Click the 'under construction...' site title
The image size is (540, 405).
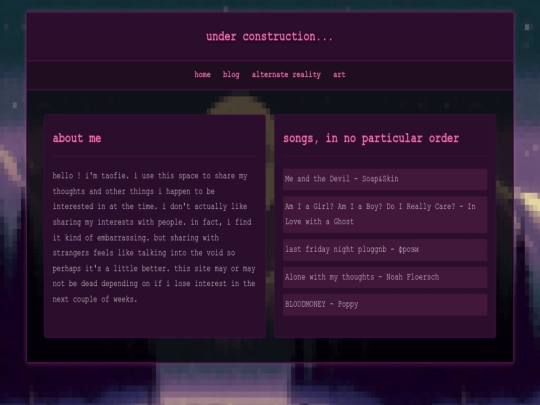point(269,37)
